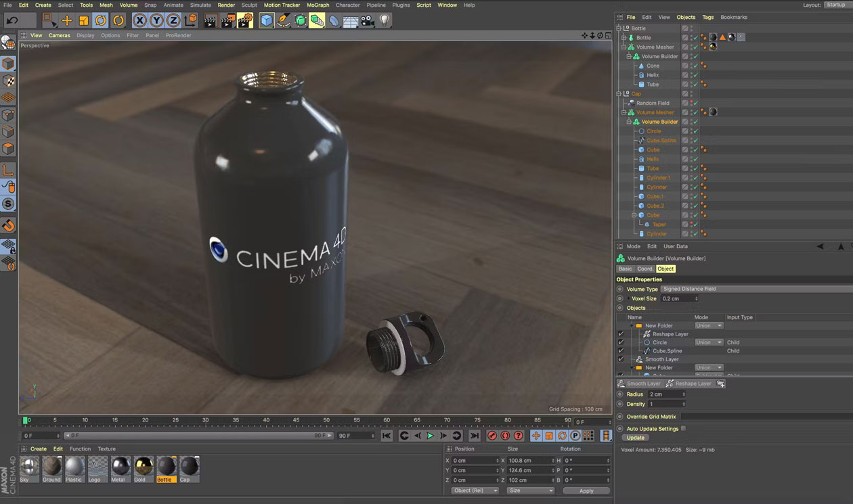Open Volume Type dropdown
853x504 pixels.
(x=756, y=289)
